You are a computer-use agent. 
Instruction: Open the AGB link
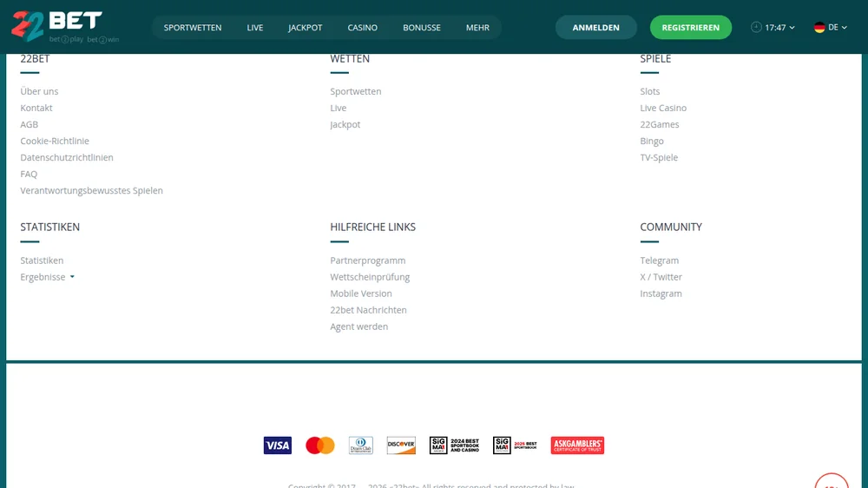click(30, 125)
